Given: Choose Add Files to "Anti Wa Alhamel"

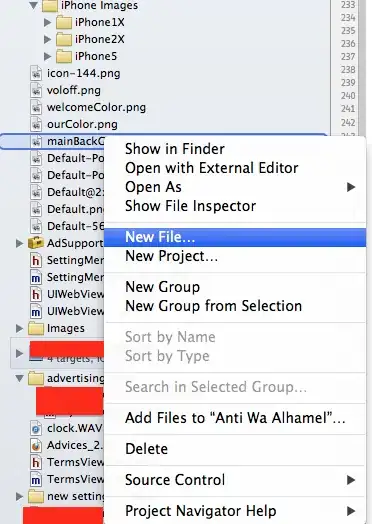Looking at the screenshot, I should pos(235,418).
